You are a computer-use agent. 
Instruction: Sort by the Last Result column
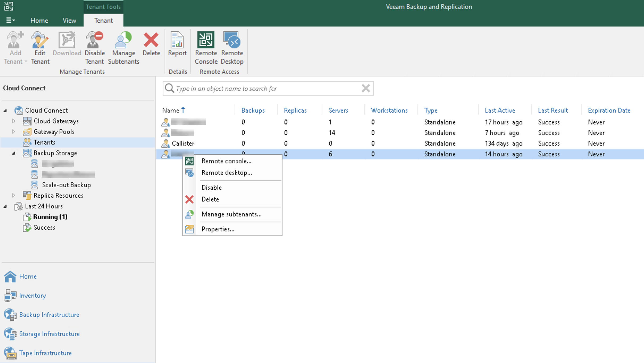tap(553, 110)
